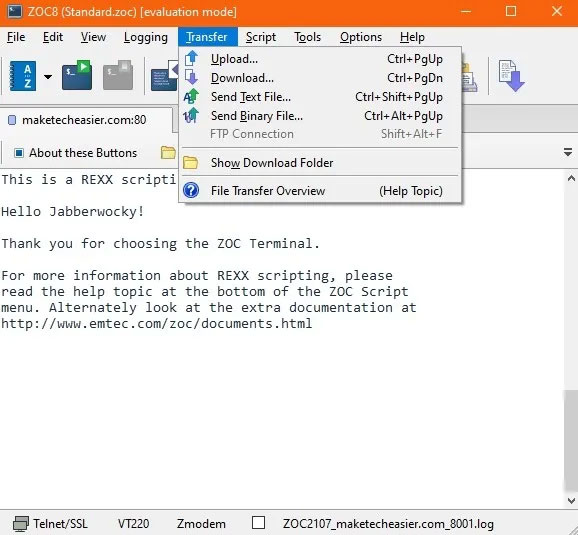Select Send Binary File... menu entry
This screenshot has height=535, width=578.
point(320,116)
